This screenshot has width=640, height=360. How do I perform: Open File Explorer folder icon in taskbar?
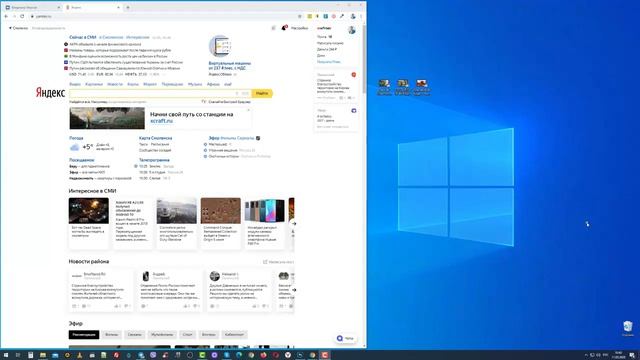pyautogui.click(x=42, y=355)
